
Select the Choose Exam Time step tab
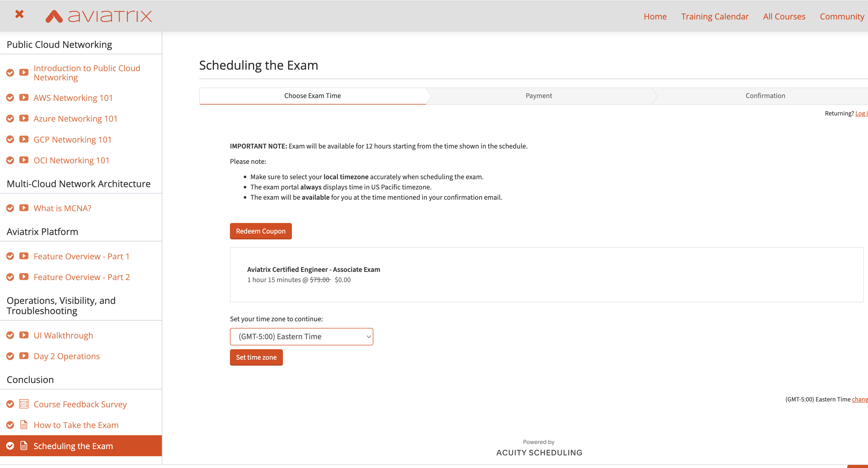tap(313, 96)
